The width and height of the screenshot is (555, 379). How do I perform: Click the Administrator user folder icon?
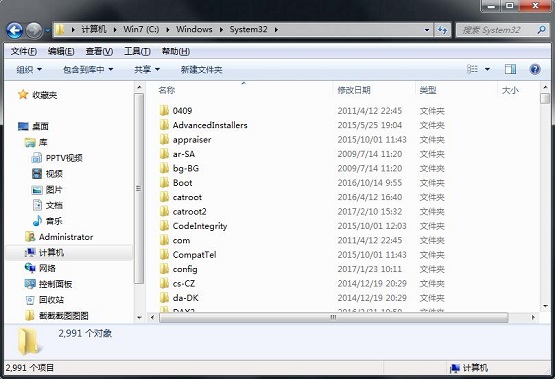pos(30,236)
